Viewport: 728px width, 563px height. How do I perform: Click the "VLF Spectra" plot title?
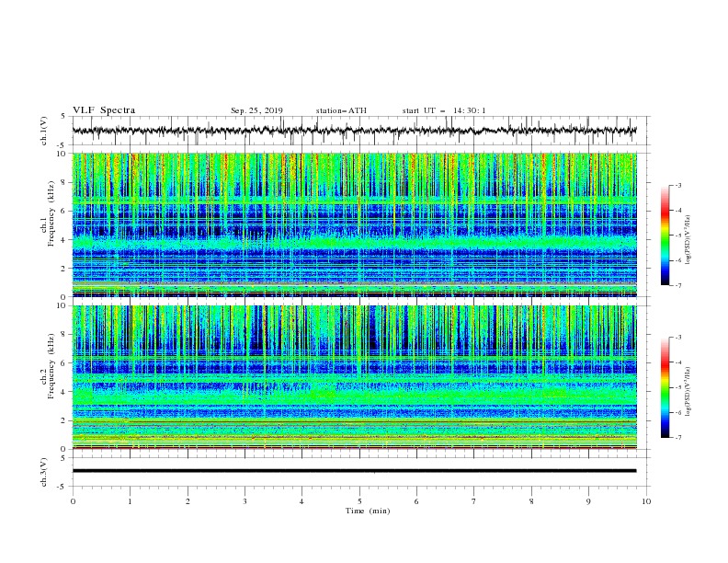tap(104, 110)
